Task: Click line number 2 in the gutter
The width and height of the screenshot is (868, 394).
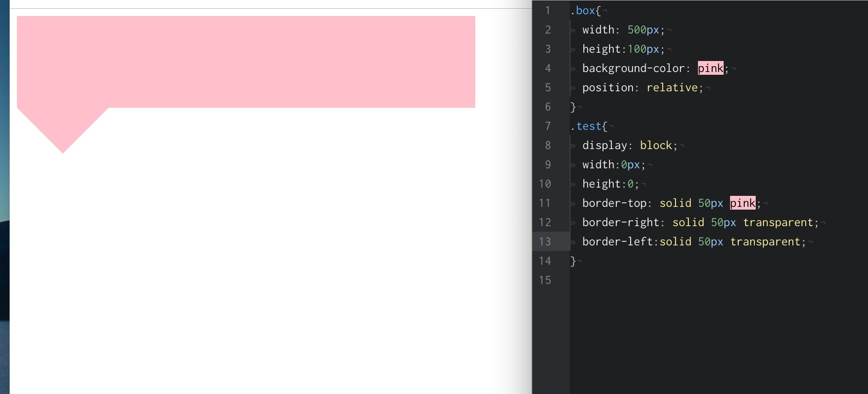Action: click(548, 30)
